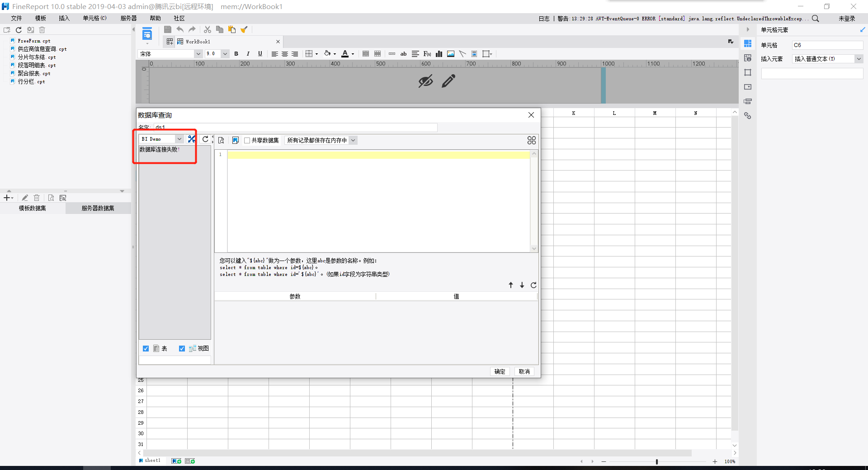
Task: Toggle bold formatting
Action: click(236, 54)
